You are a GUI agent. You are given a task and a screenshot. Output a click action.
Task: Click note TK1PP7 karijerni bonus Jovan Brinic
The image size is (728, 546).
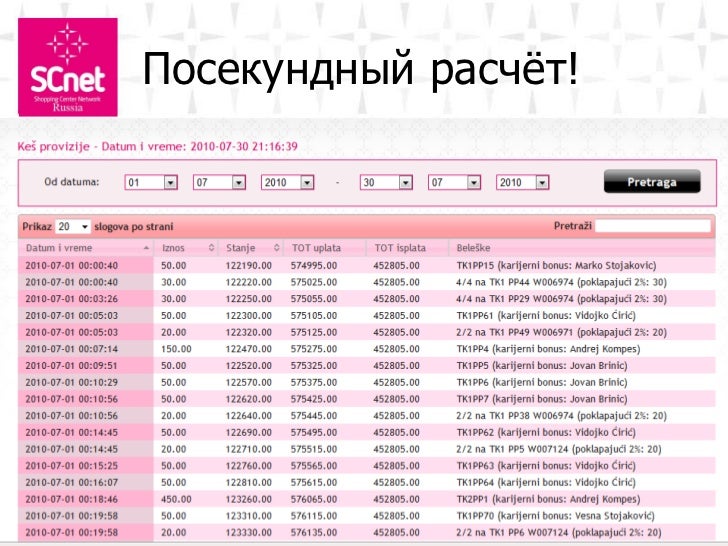[542, 399]
